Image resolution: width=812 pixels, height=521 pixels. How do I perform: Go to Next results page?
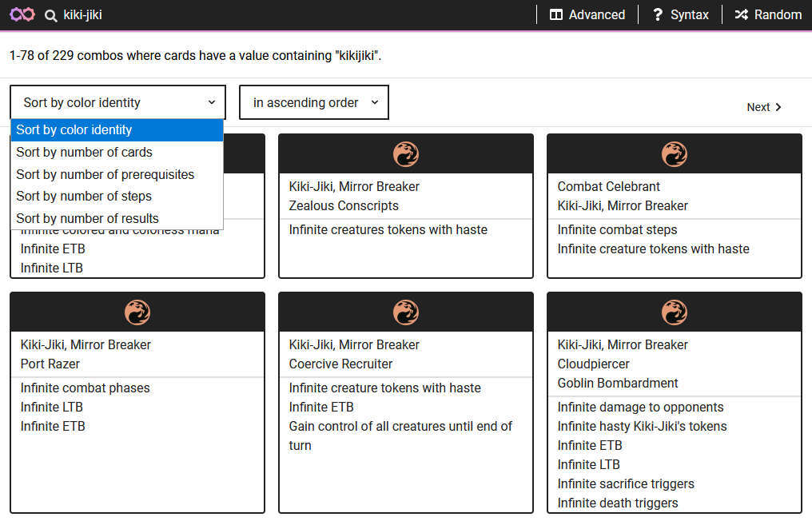(763, 107)
